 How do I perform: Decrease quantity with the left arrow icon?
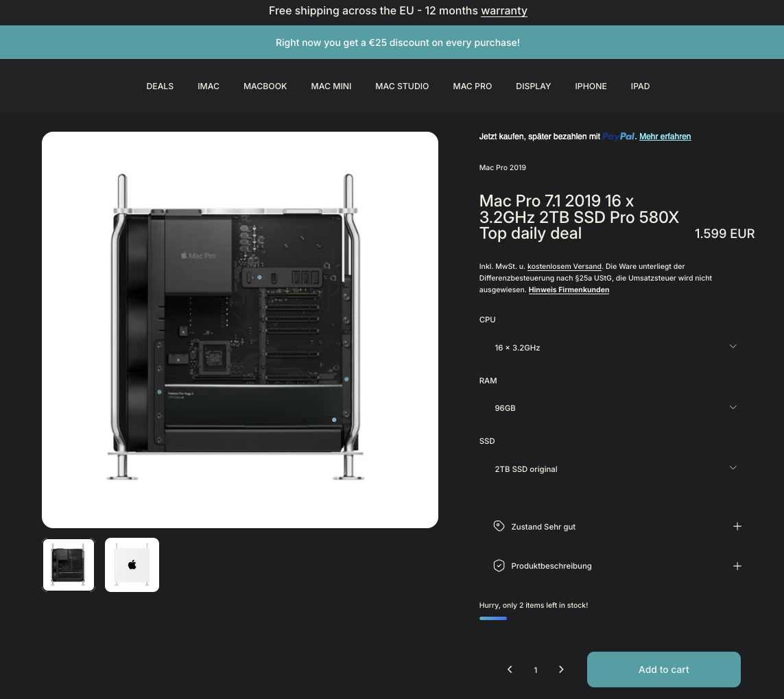click(x=510, y=670)
